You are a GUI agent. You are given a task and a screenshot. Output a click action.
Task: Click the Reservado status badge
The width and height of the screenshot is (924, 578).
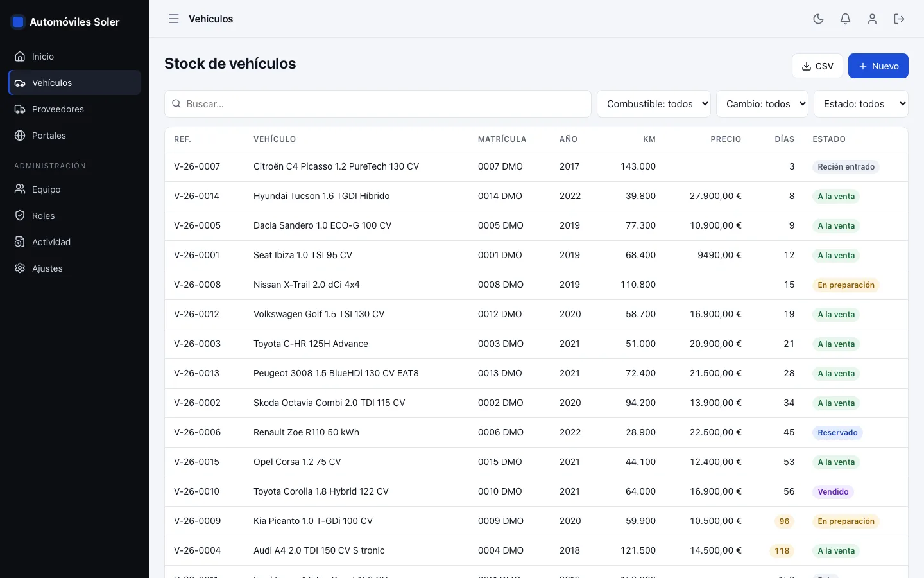click(837, 433)
